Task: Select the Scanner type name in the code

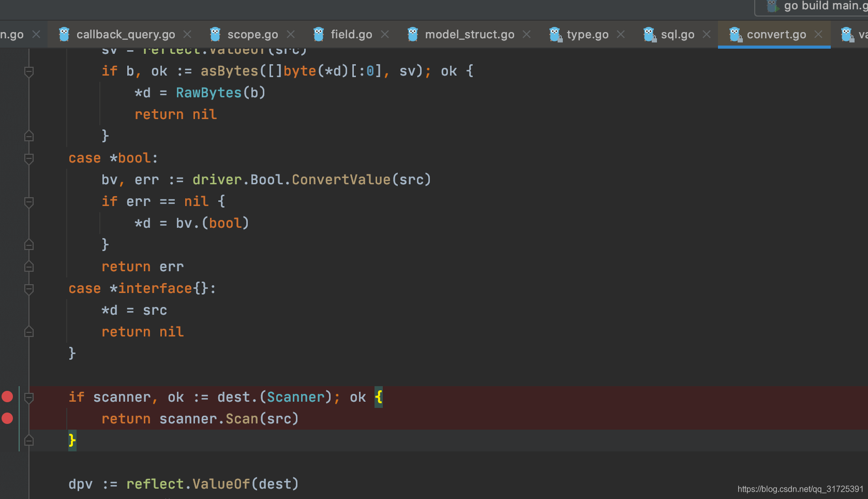Action: click(x=295, y=397)
